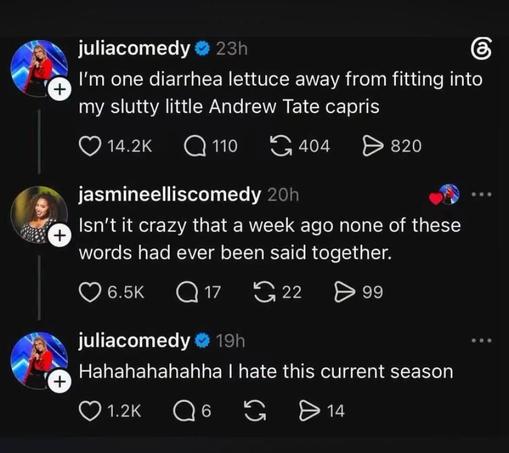
Task: Follow juliacomedy via plus badge on top avatar
Action: pos(59,89)
